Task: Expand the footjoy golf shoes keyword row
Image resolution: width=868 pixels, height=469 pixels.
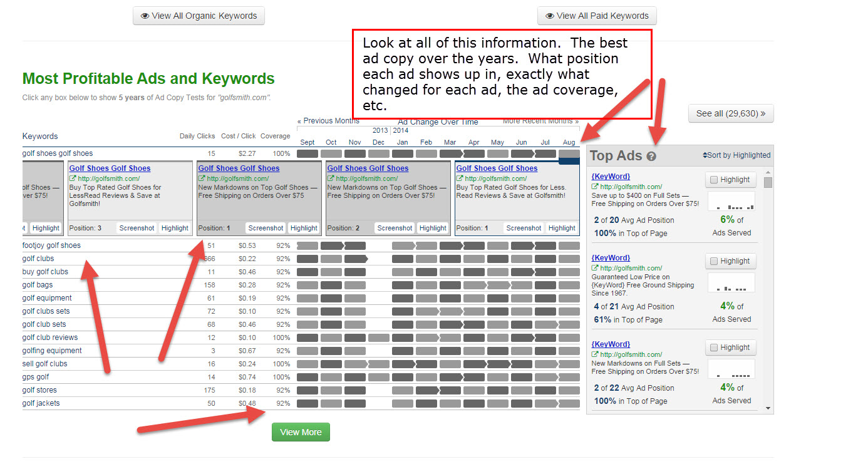Action: [51, 245]
